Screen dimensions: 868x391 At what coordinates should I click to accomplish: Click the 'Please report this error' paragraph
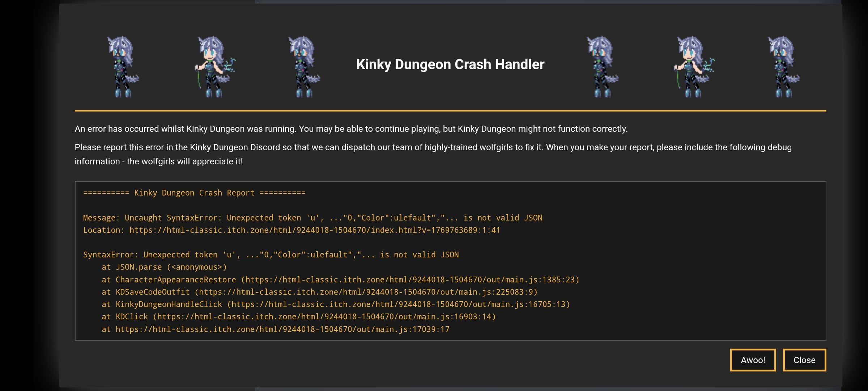pos(433,148)
